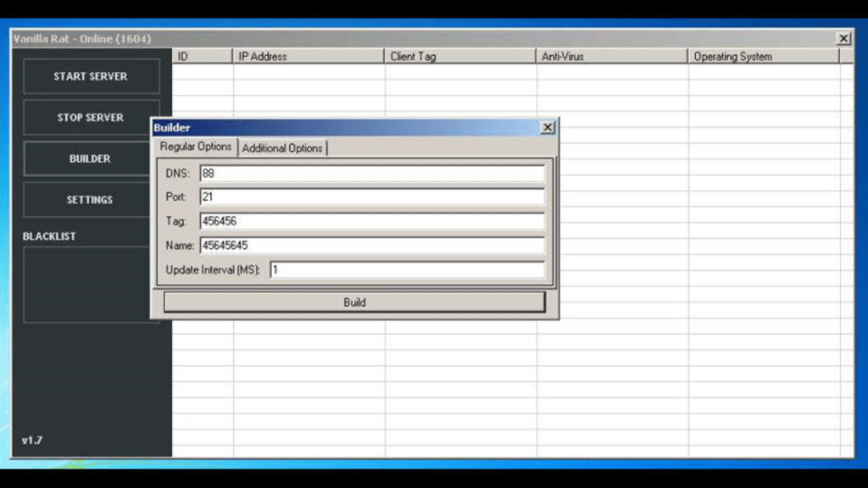868x488 pixels.
Task: Click the Vanilla Rat - Online (1604) title
Action: [82, 39]
